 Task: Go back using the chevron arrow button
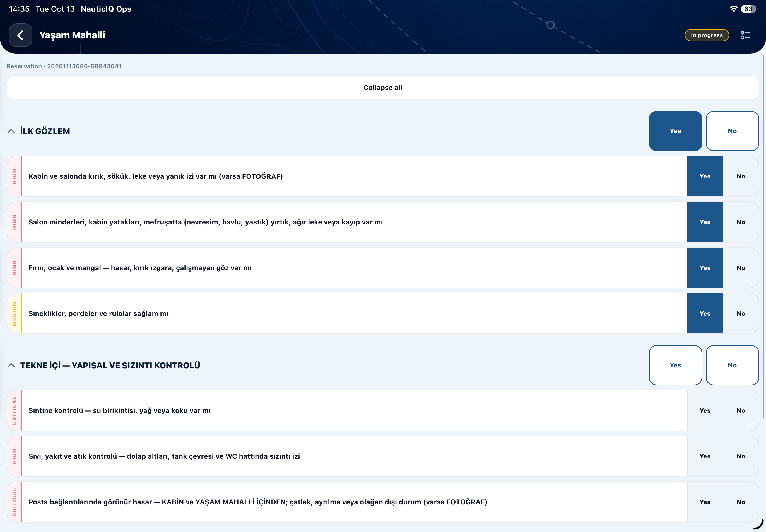click(x=21, y=35)
